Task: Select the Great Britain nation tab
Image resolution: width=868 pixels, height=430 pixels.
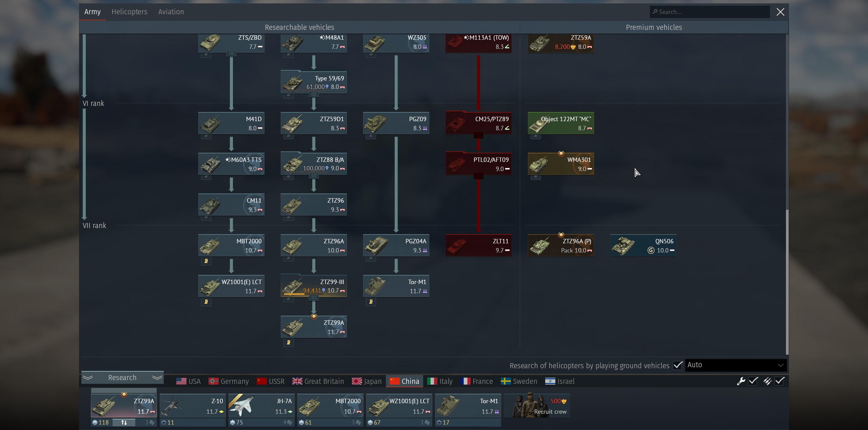Action: pos(318,381)
